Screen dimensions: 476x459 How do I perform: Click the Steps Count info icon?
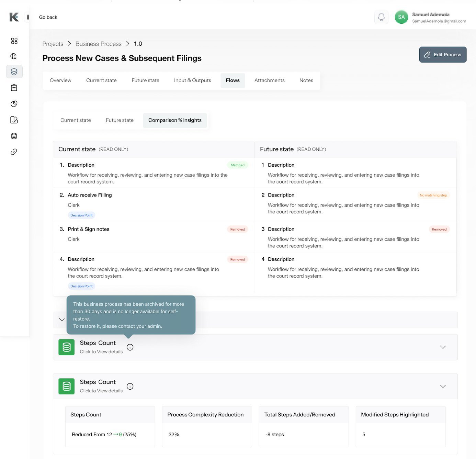130,347
